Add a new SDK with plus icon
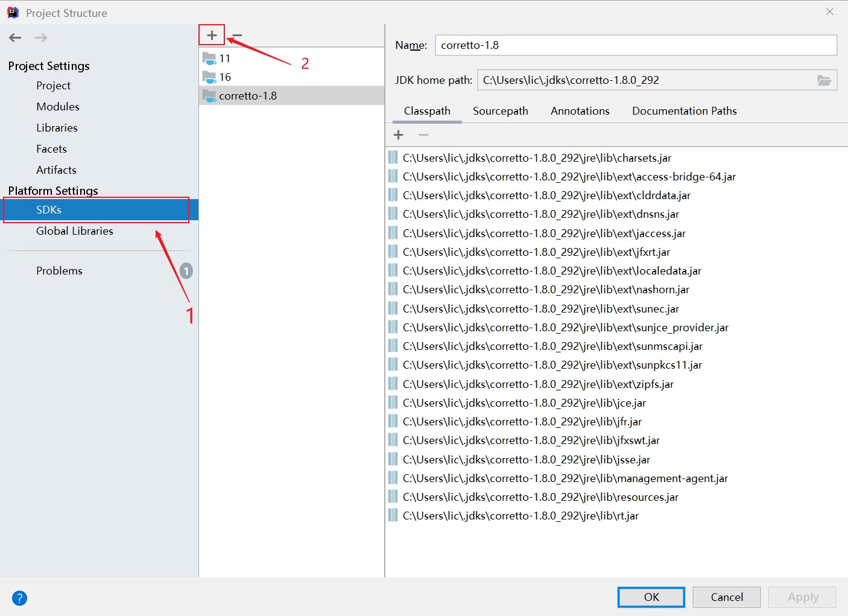Screen dimensions: 848x616 (x=212, y=35)
